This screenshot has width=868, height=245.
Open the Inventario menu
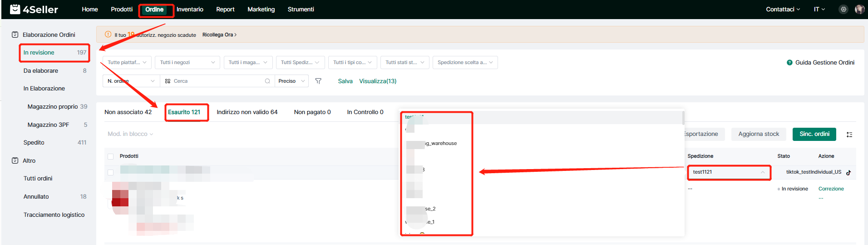pyautogui.click(x=190, y=9)
